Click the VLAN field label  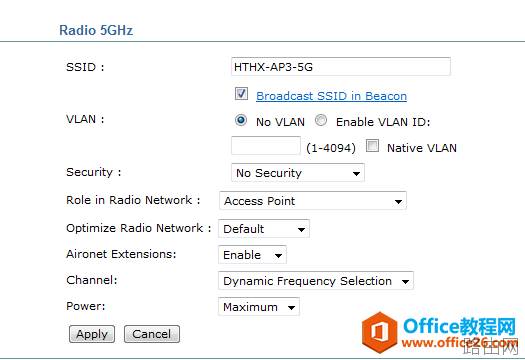[x=85, y=119]
